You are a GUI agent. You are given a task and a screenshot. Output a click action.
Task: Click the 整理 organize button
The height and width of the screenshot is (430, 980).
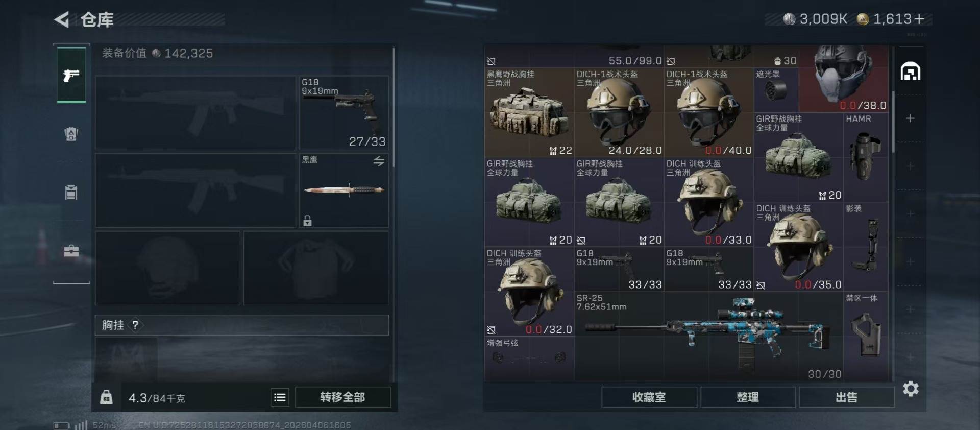[748, 397]
